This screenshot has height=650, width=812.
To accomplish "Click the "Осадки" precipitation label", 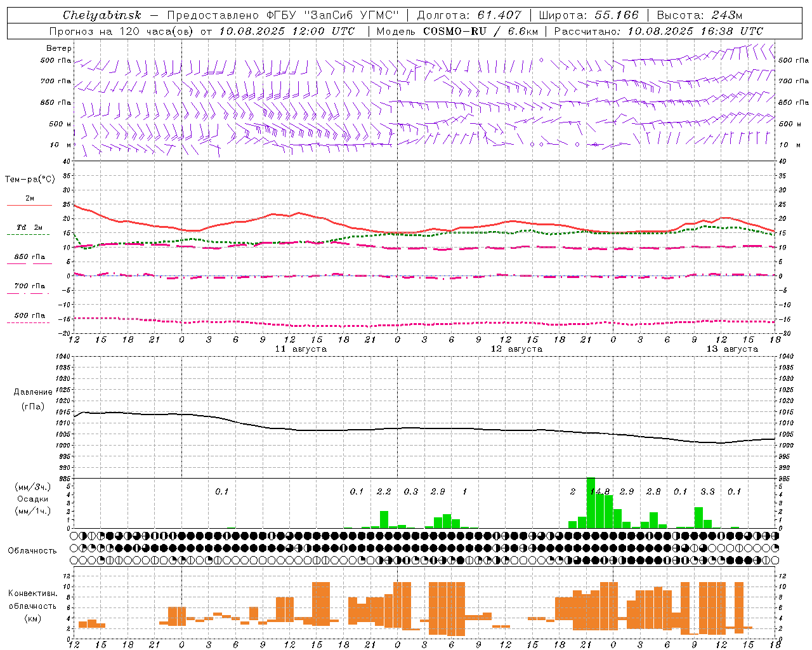I will click(x=33, y=499).
